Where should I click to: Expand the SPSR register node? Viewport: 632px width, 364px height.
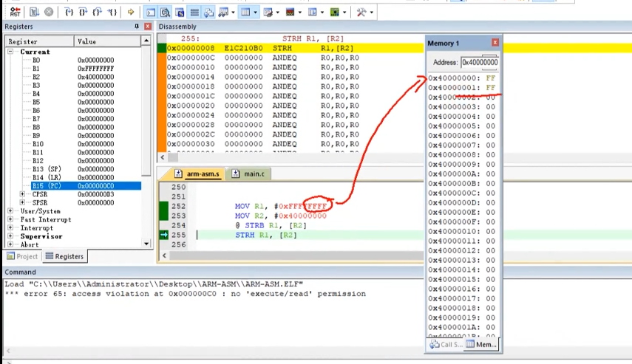click(23, 202)
